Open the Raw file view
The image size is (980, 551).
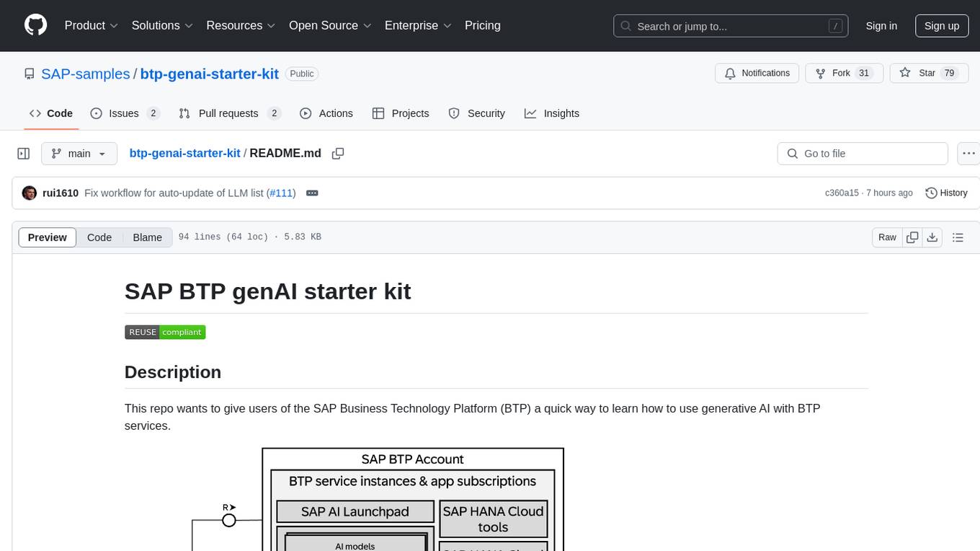click(887, 237)
